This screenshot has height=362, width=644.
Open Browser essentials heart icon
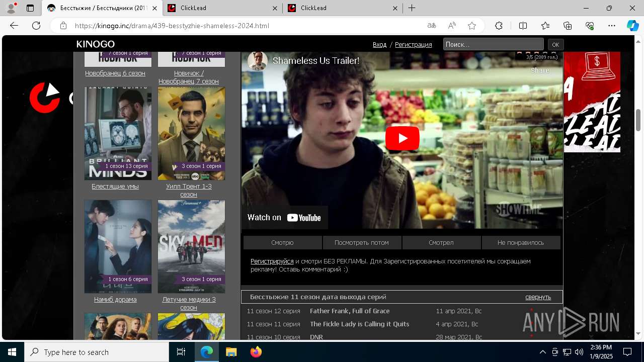pos(590,26)
